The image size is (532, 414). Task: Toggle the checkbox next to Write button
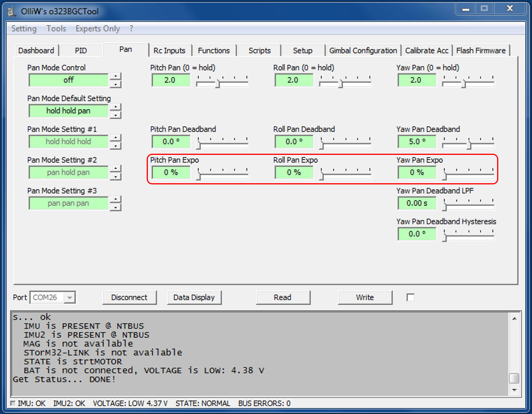410,297
